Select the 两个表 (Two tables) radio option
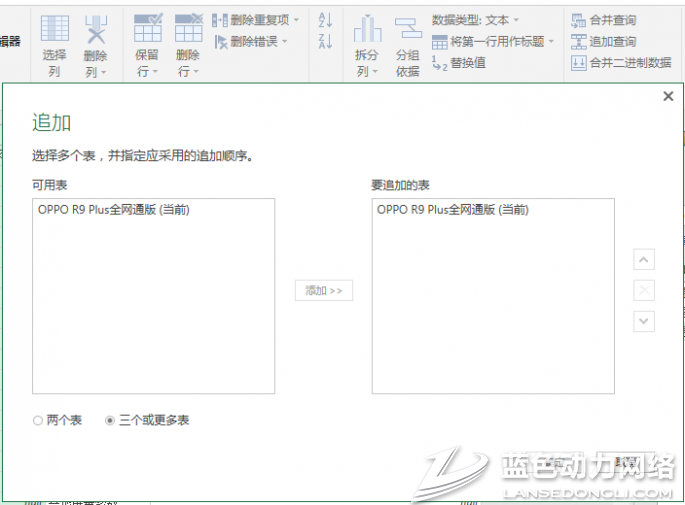 (x=38, y=421)
